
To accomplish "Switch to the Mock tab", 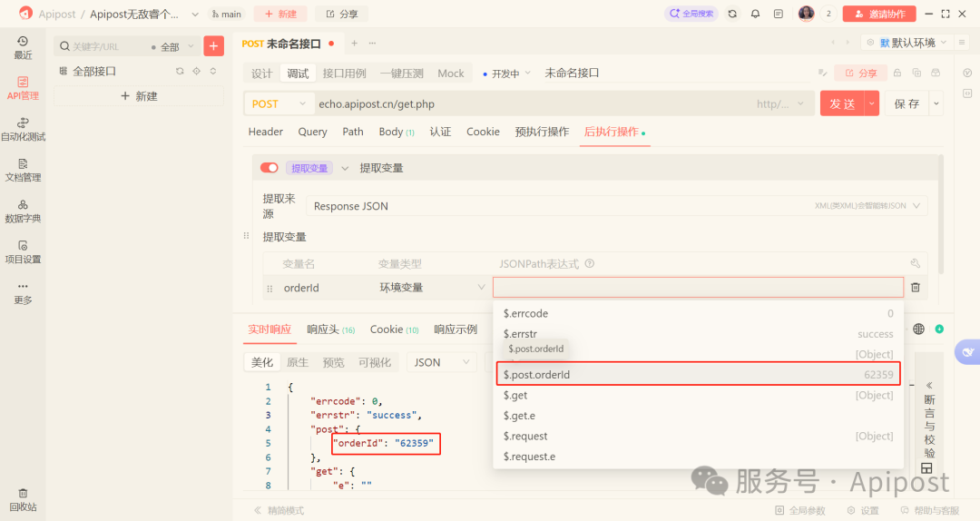I will [x=451, y=74].
